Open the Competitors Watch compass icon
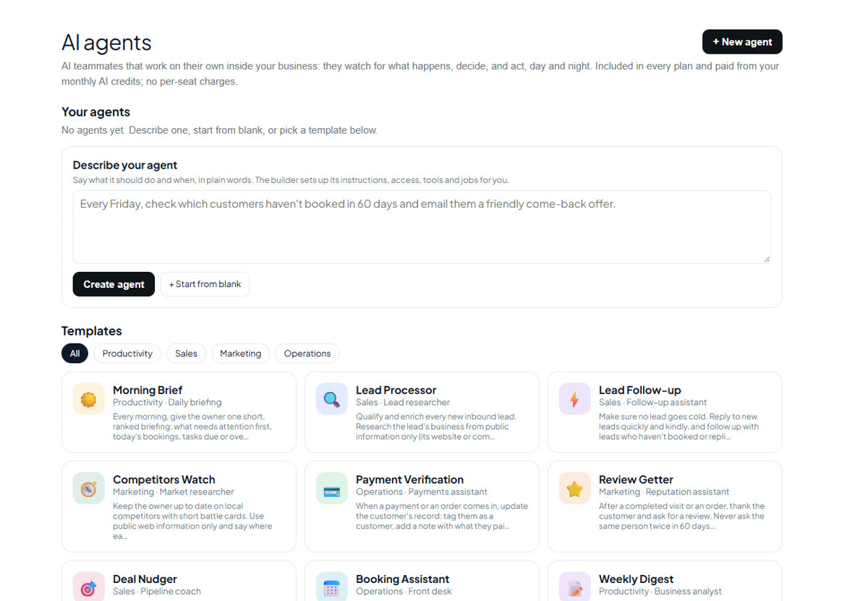Viewport: 868px width, 601px height. [89, 489]
